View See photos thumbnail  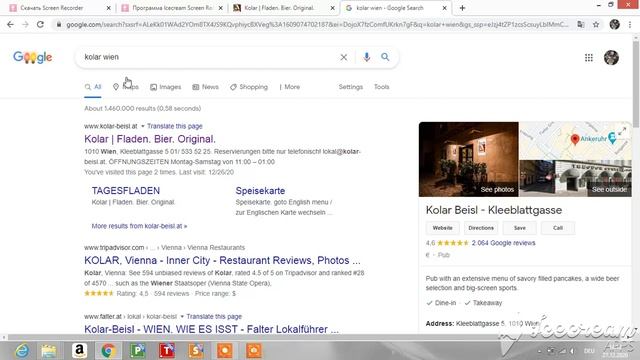tap(469, 159)
